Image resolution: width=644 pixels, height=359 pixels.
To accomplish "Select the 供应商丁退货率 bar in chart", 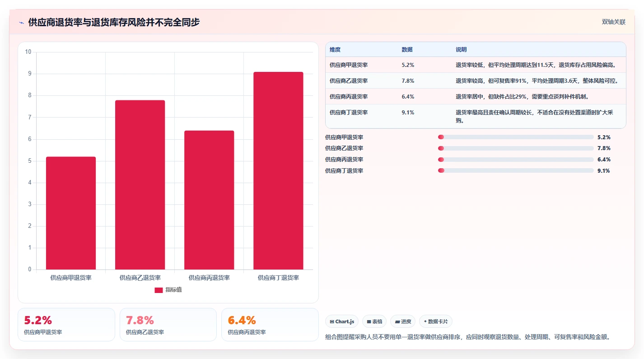I will pyautogui.click(x=278, y=171).
